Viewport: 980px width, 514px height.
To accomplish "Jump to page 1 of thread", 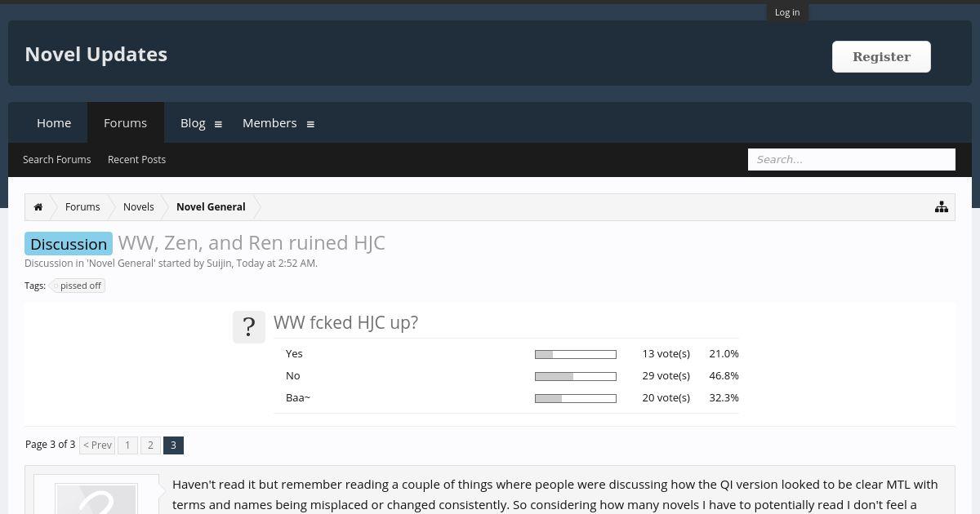I will (127, 445).
